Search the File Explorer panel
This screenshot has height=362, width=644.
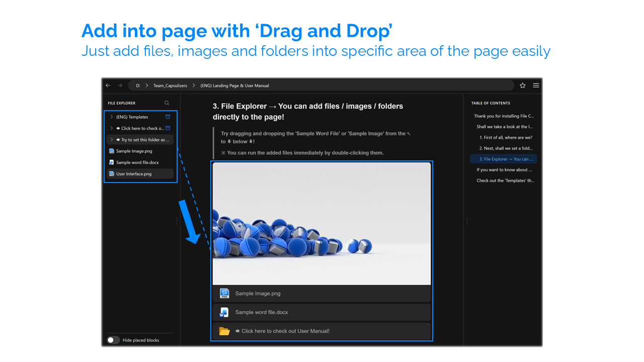point(167,103)
